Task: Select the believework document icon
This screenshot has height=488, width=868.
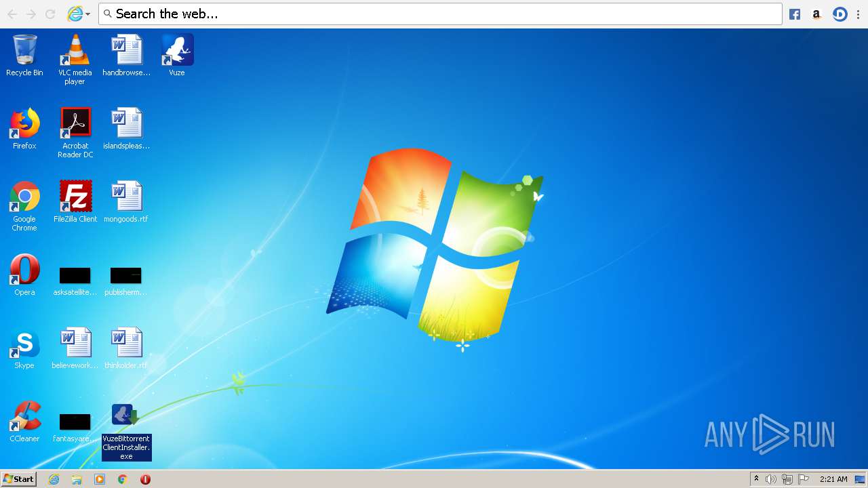Action: [75, 348]
